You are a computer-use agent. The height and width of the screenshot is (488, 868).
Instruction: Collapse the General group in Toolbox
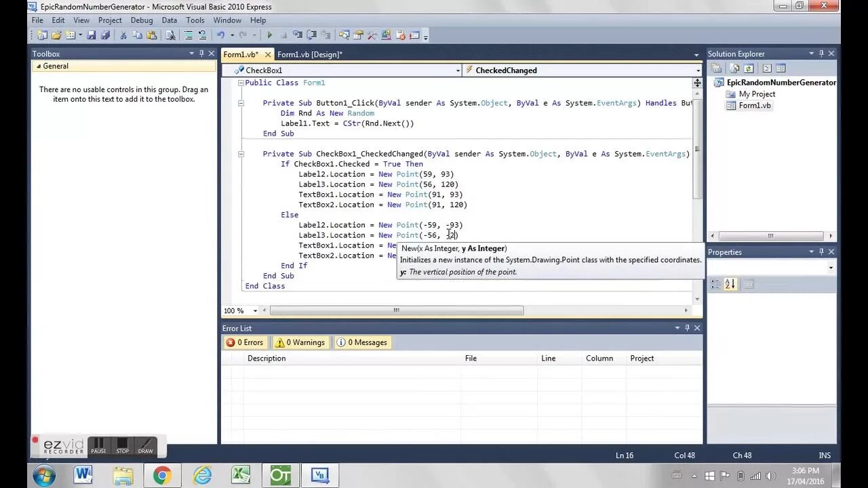[x=38, y=66]
